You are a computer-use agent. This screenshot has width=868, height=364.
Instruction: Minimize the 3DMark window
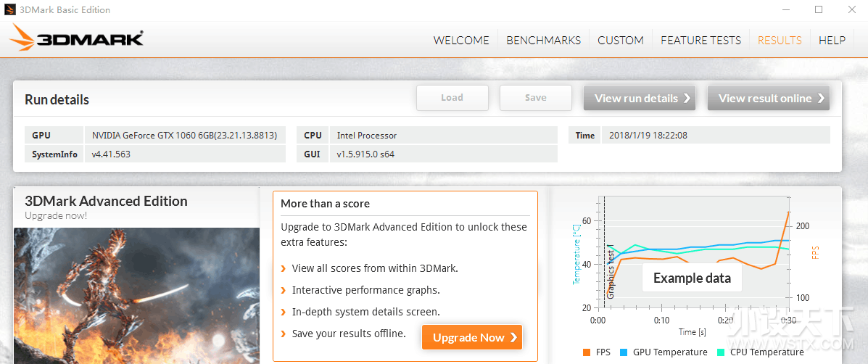click(785, 9)
